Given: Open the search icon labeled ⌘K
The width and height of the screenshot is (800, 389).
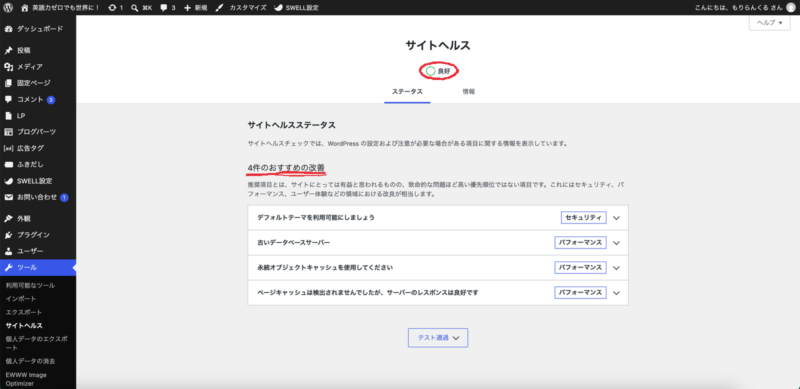Looking at the screenshot, I should point(134,8).
